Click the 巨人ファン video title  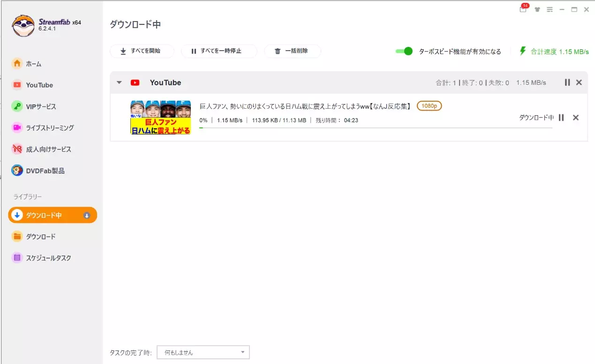pos(305,106)
